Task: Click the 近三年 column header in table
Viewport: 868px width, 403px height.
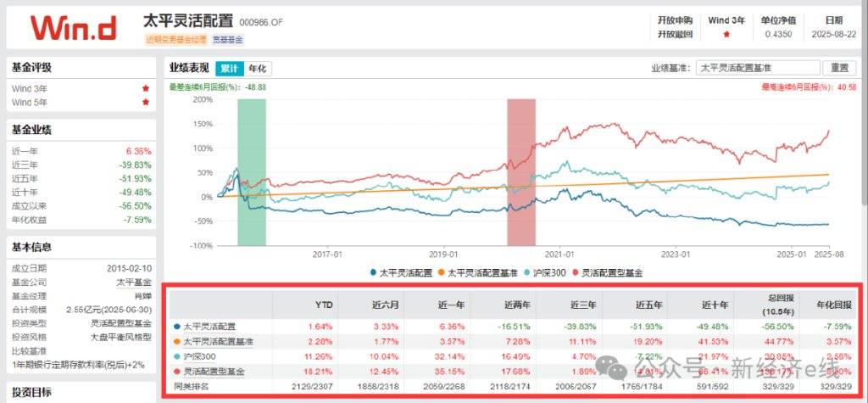Action: pyautogui.click(x=584, y=305)
